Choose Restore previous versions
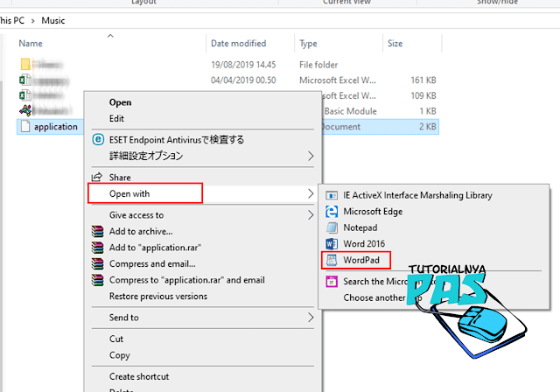560x392 pixels. click(x=157, y=297)
